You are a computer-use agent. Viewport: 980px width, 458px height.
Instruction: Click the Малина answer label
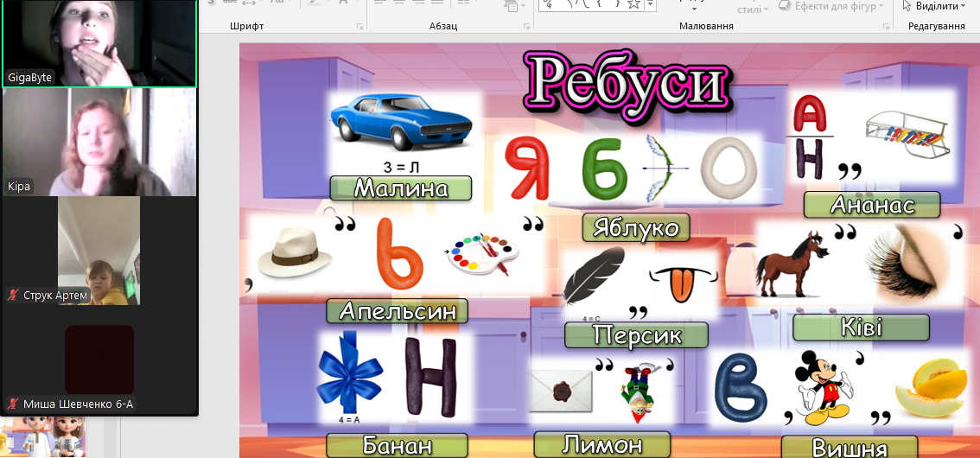pyautogui.click(x=400, y=188)
